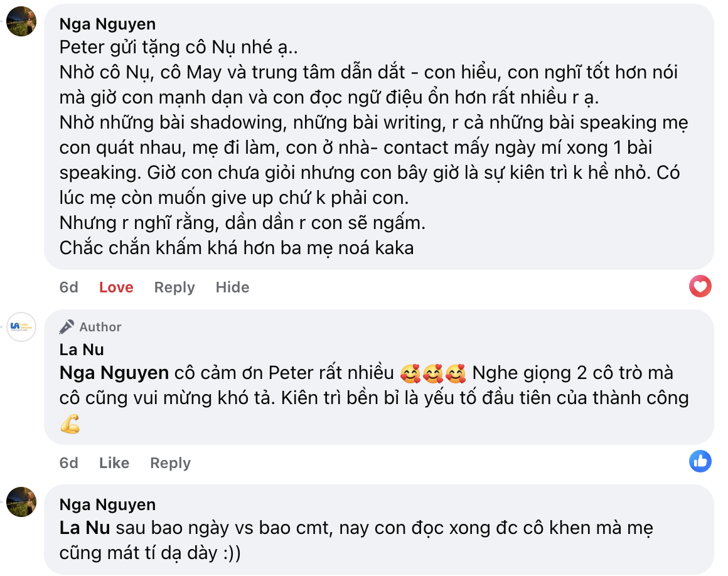Click Love under Nga Nguyen's first comment

coord(115,287)
